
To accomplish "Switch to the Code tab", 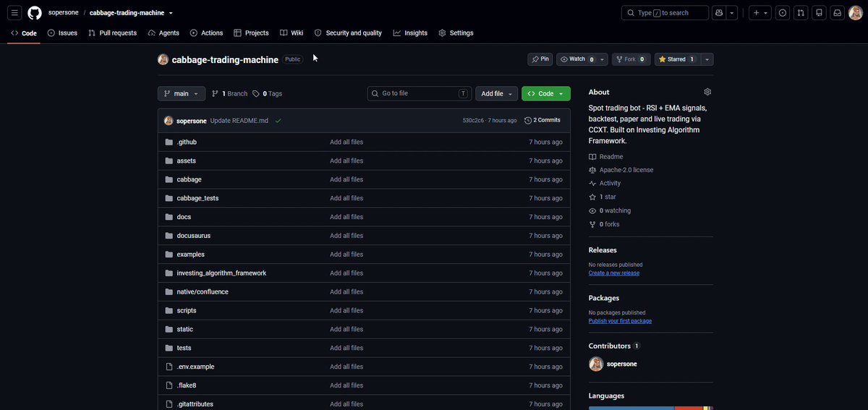I will click(x=24, y=33).
